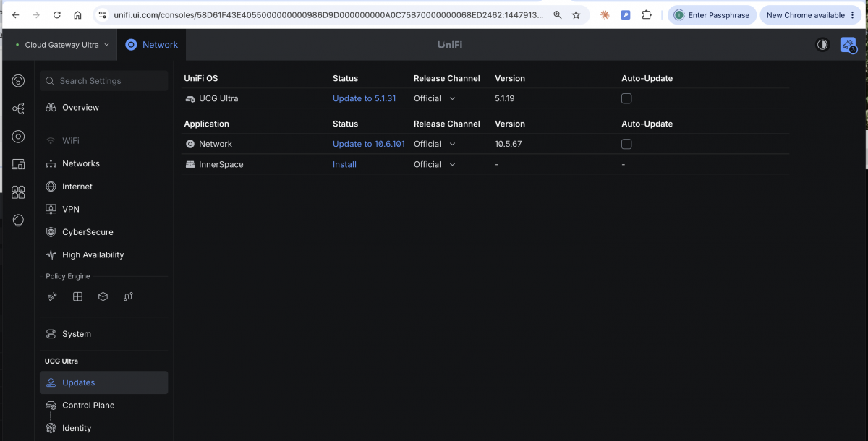Click the cube Policy Engine icon
The image size is (868, 441).
(103, 296)
